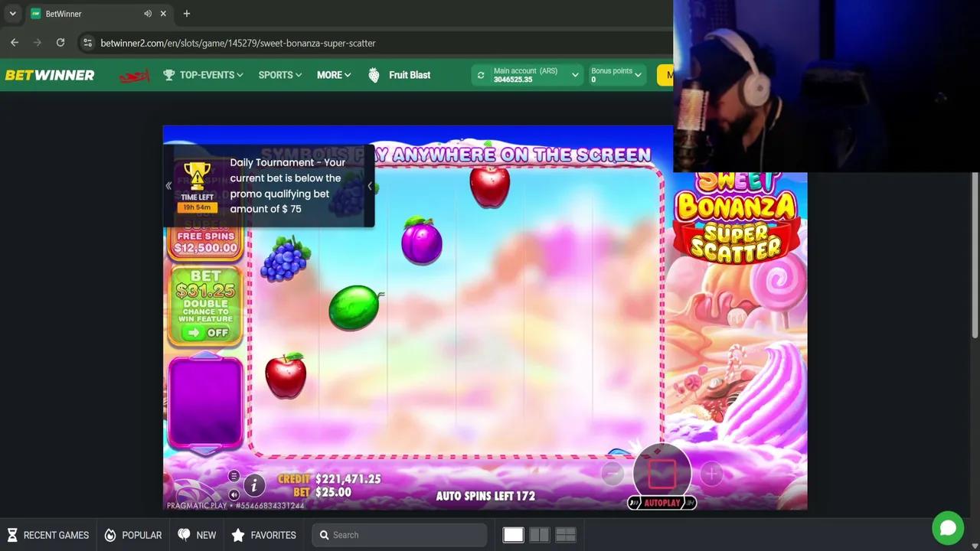Click the arrow on tournament notice right edge
Image resolution: width=980 pixels, height=551 pixels.
tap(370, 186)
